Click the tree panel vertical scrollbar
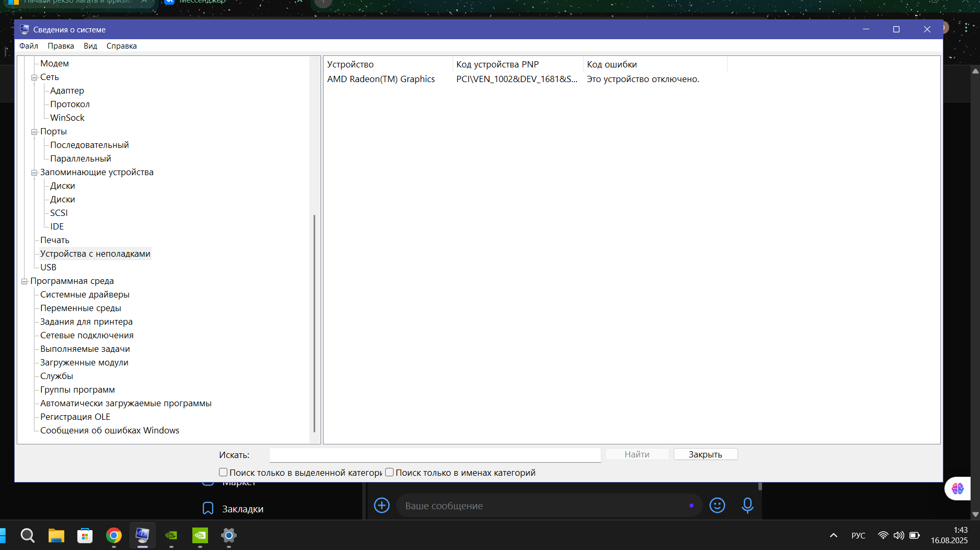The width and height of the screenshot is (980, 550). pos(314,323)
